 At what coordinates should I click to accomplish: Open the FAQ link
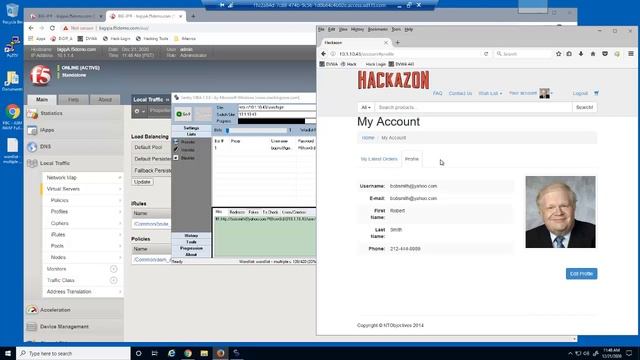click(438, 93)
